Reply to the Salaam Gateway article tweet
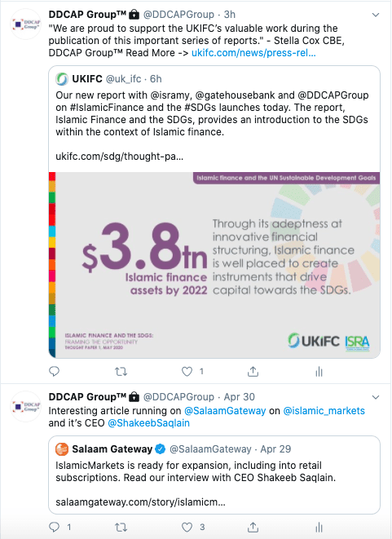 tap(55, 527)
